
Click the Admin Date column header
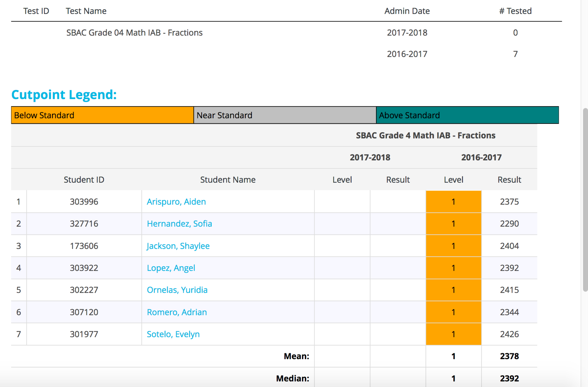coord(407,11)
